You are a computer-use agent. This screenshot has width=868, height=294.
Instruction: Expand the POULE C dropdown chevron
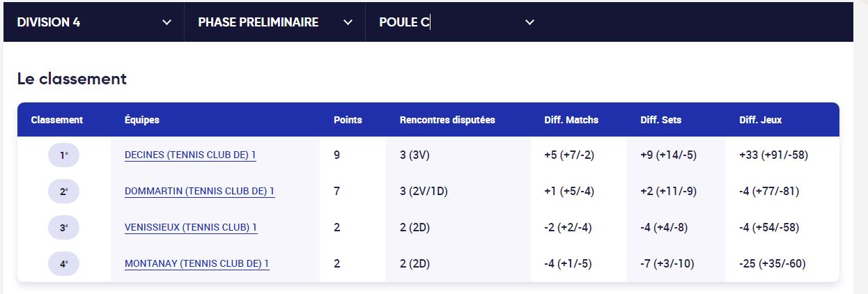tap(529, 22)
